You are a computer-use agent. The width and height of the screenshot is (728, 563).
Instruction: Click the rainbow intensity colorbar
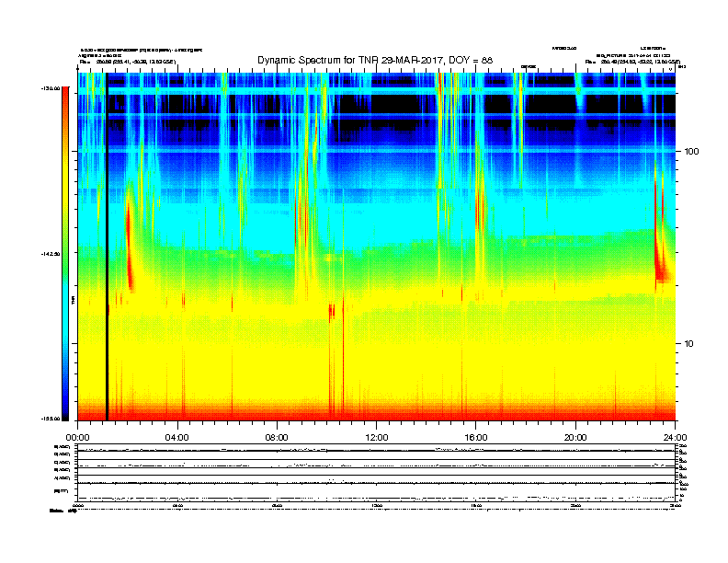[x=65, y=254]
